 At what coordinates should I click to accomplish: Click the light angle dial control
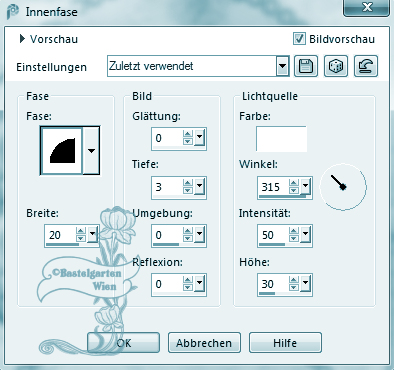pyautogui.click(x=343, y=187)
